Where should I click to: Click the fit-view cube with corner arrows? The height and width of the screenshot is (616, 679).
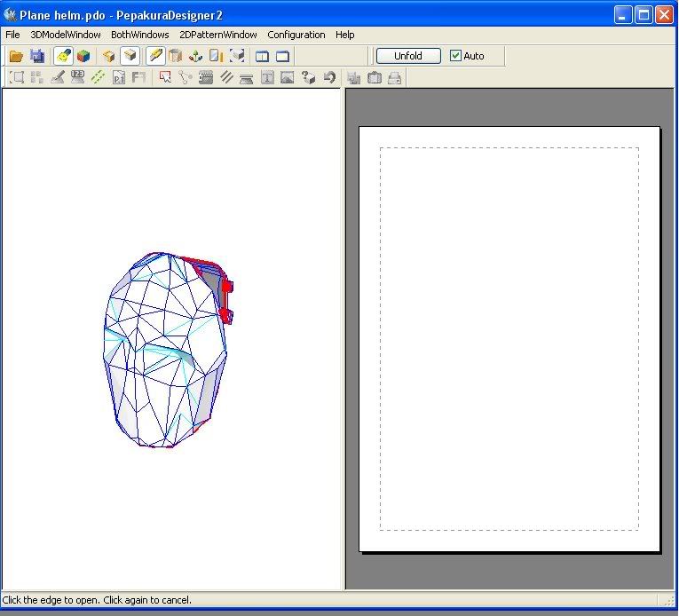tap(237, 56)
